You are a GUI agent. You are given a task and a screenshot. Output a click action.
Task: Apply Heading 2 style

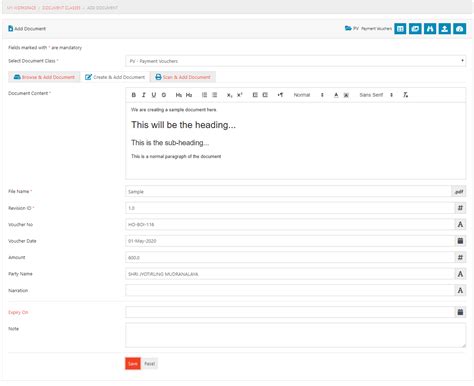point(189,95)
